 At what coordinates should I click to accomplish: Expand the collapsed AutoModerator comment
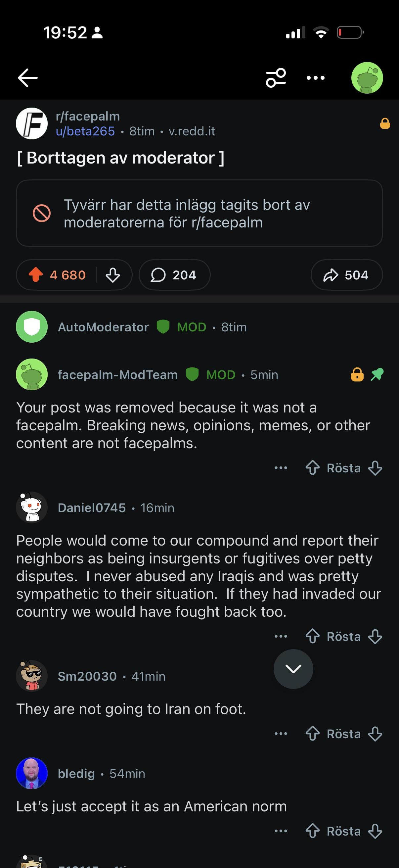pos(135,327)
